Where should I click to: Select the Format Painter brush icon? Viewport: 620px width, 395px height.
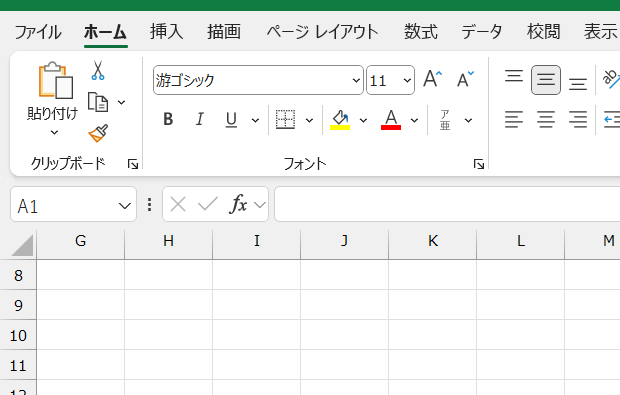click(98, 133)
